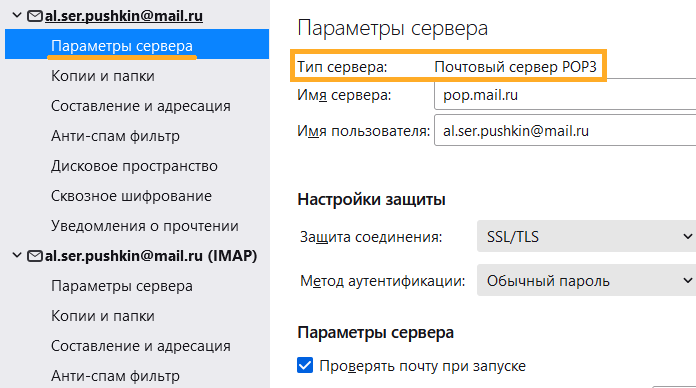Open Составление и адресация for the first account

tap(137, 106)
